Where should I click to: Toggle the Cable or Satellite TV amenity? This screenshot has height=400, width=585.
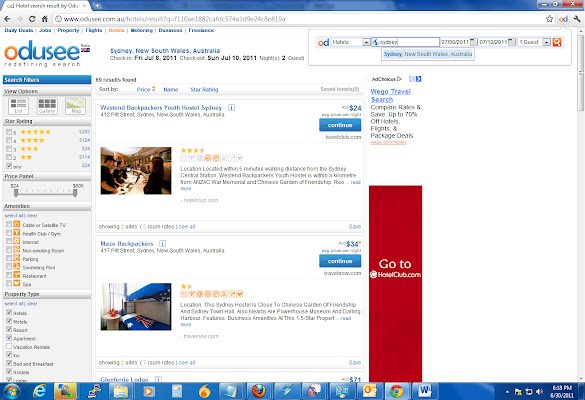pos(9,225)
